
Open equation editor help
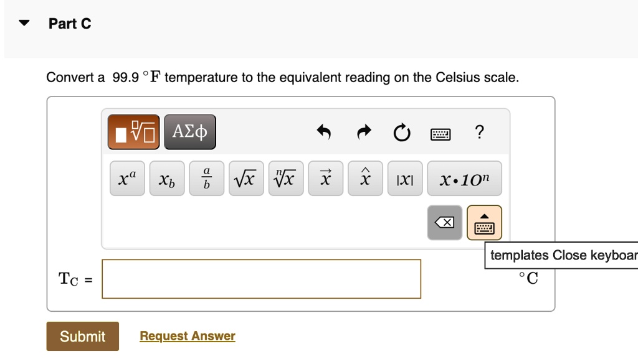click(478, 132)
